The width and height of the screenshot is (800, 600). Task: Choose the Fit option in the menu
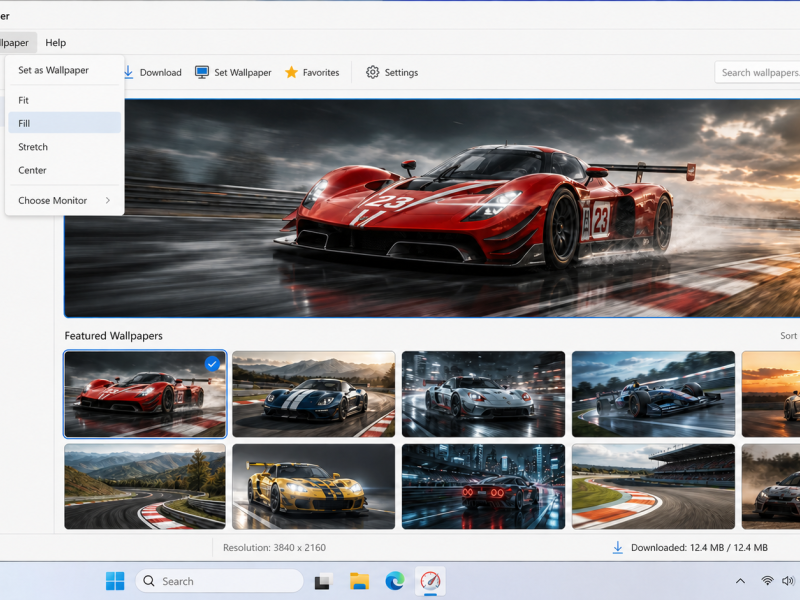click(65, 100)
